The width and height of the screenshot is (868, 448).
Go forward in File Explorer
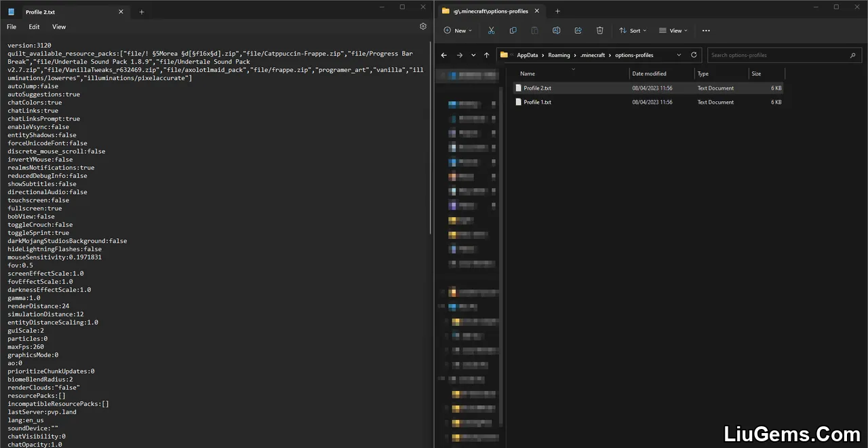coord(459,55)
